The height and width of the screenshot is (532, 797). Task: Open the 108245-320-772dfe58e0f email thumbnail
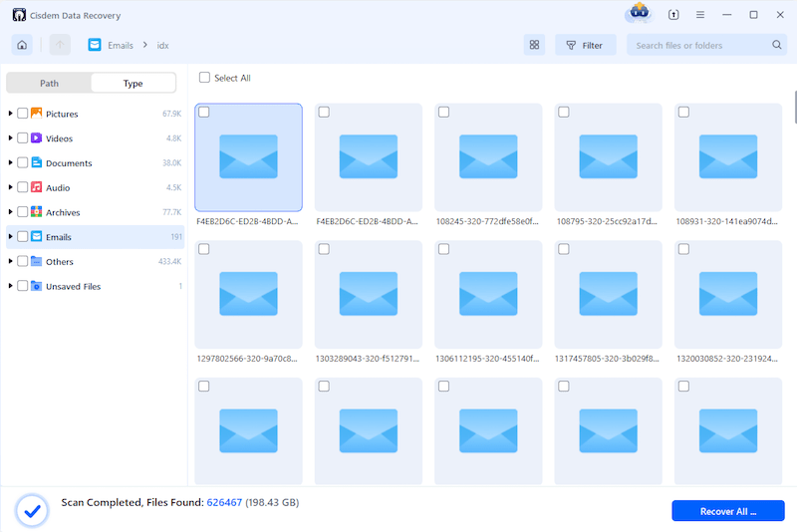[488, 157]
